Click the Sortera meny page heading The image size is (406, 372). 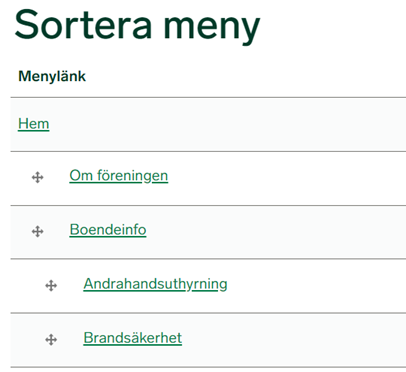[x=137, y=26]
